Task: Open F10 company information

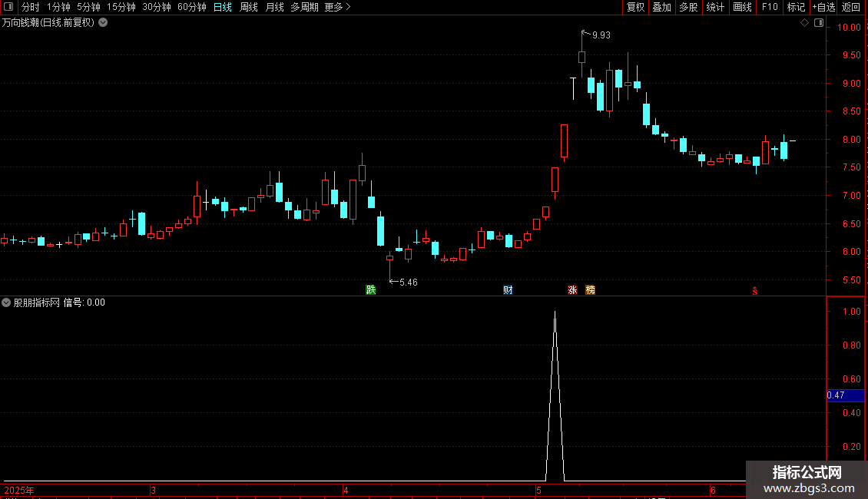Action: pyautogui.click(x=770, y=7)
